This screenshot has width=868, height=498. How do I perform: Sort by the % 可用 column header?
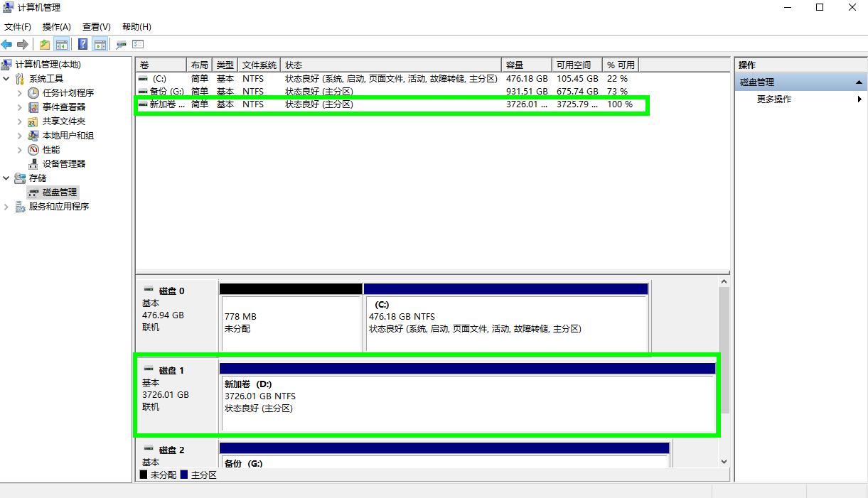point(621,65)
